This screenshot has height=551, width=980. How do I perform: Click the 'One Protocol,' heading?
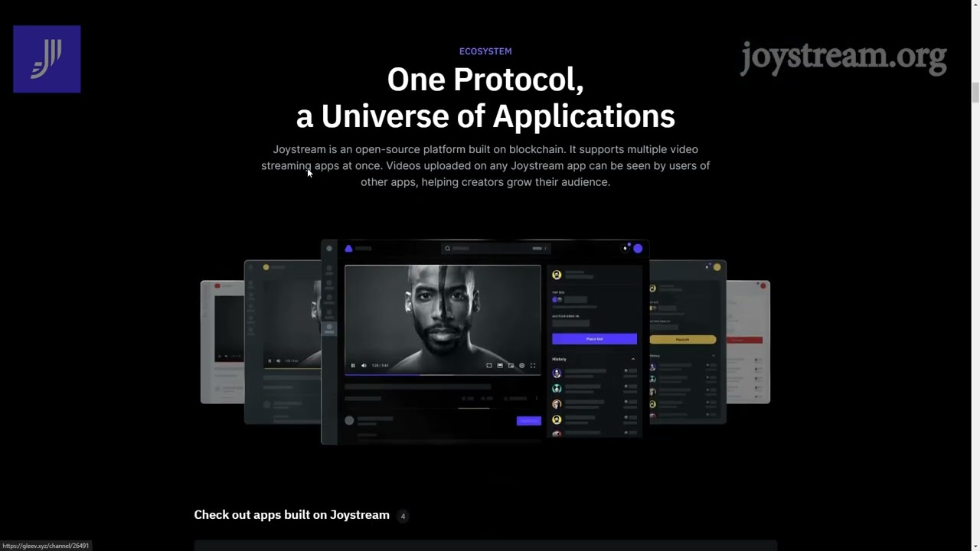pyautogui.click(x=485, y=80)
